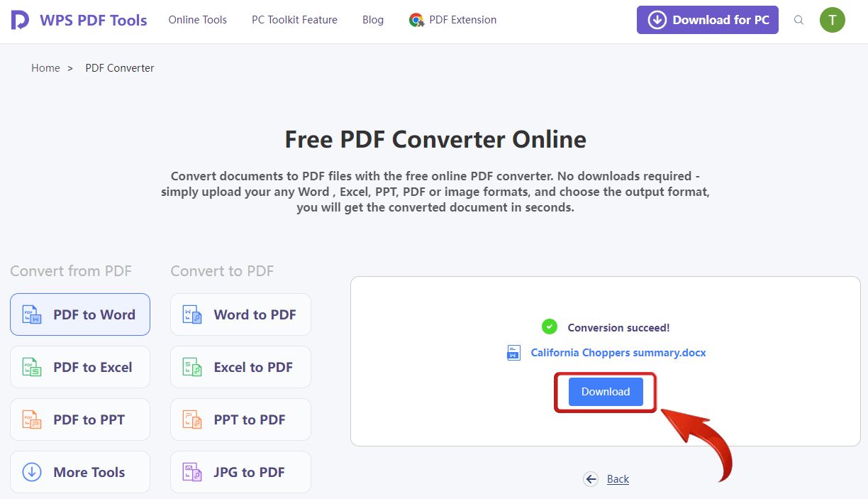
Task: Click the green conversion success checkmark
Action: click(550, 327)
